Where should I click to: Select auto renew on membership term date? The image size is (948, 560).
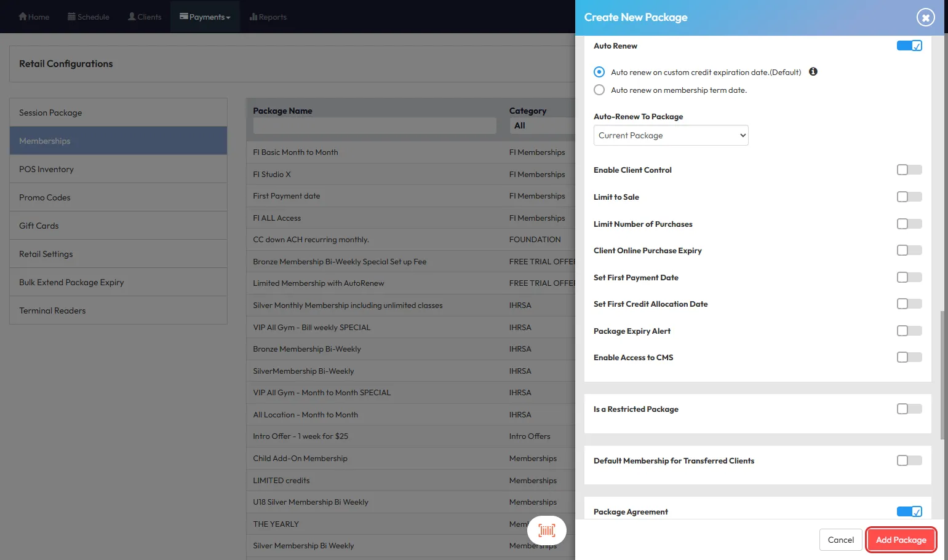599,90
